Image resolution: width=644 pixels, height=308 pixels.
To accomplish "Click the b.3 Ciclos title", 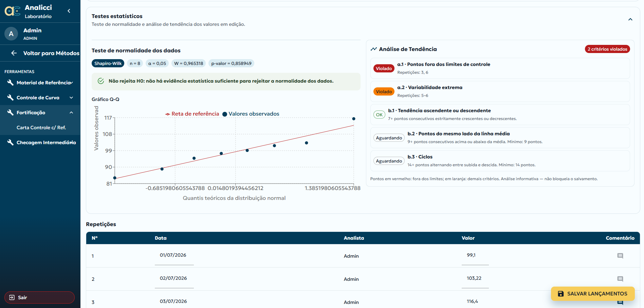I will point(420,157).
